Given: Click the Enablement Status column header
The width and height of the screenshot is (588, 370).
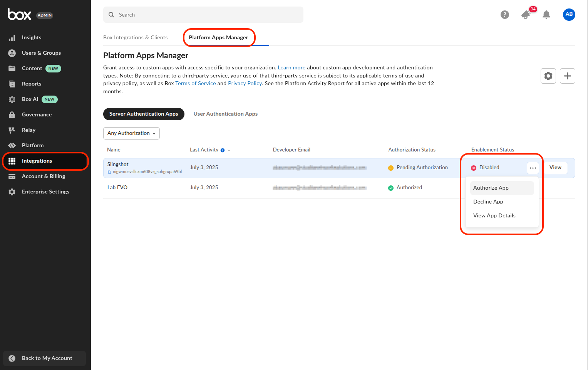Looking at the screenshot, I should click(x=493, y=150).
